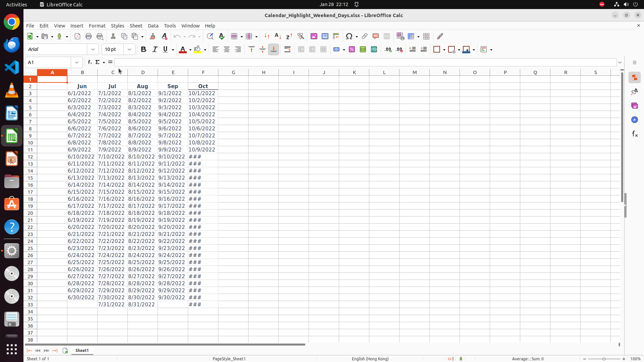Click the AutoFilter funnel icon
Screen dimensions: 644x362
point(301,36)
